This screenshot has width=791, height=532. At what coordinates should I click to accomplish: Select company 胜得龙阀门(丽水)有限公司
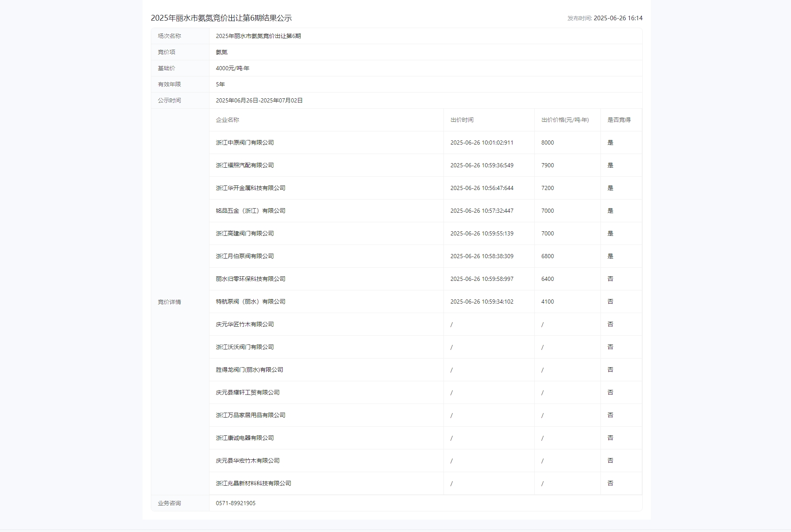click(249, 370)
